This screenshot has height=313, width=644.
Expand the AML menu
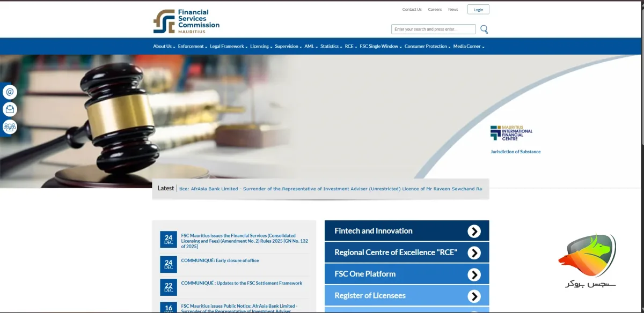click(311, 47)
